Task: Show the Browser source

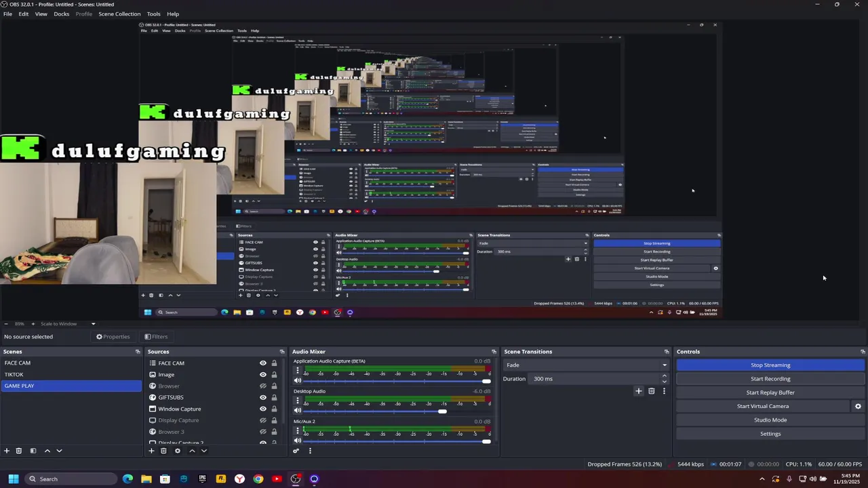Action: (x=263, y=386)
